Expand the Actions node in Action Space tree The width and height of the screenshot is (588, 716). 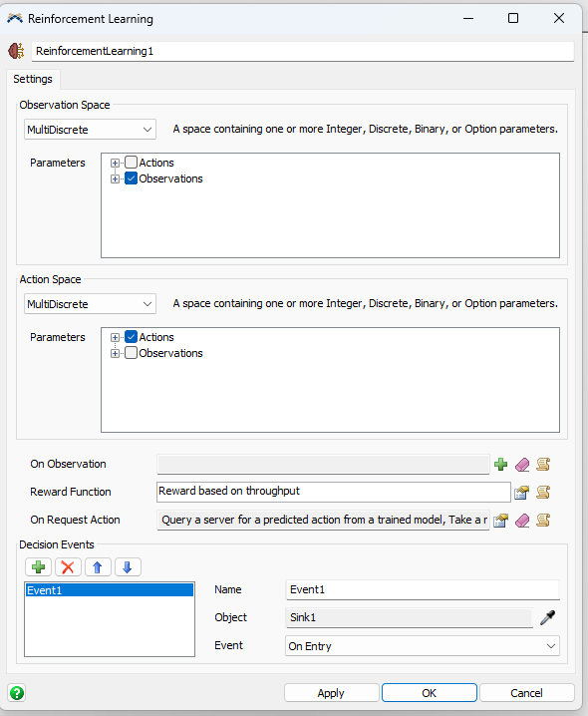click(x=115, y=337)
